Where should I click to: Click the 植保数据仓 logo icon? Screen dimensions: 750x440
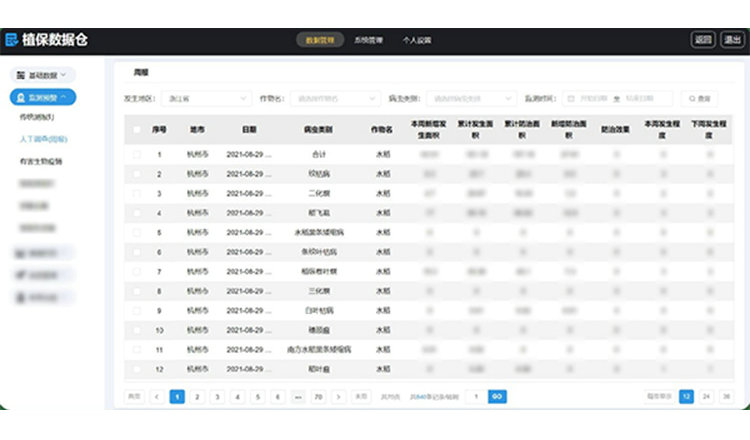(12, 40)
